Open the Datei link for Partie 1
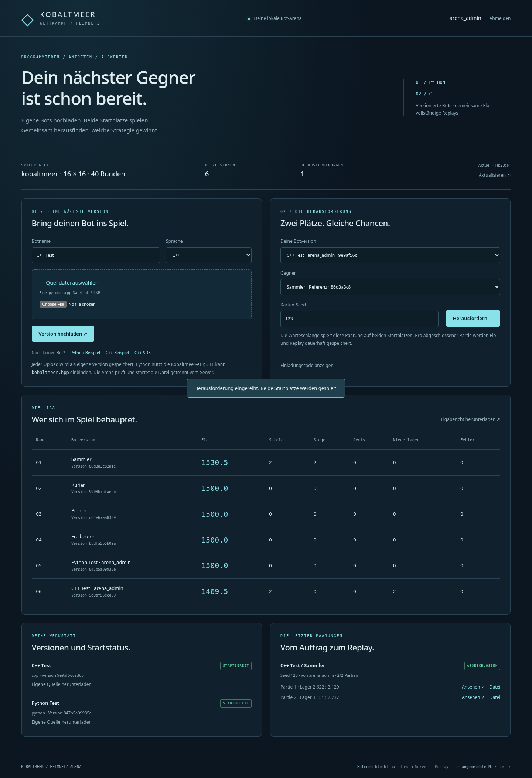The image size is (532, 778). point(495,687)
